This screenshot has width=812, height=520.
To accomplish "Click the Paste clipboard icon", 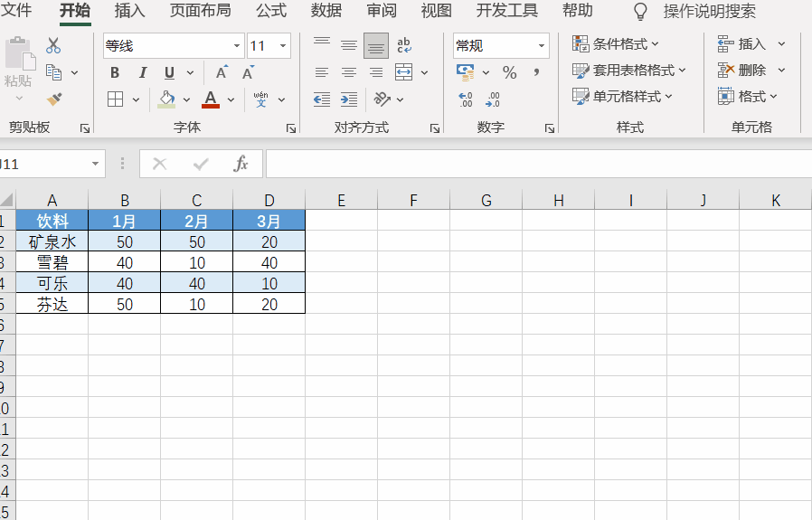I will [20, 53].
